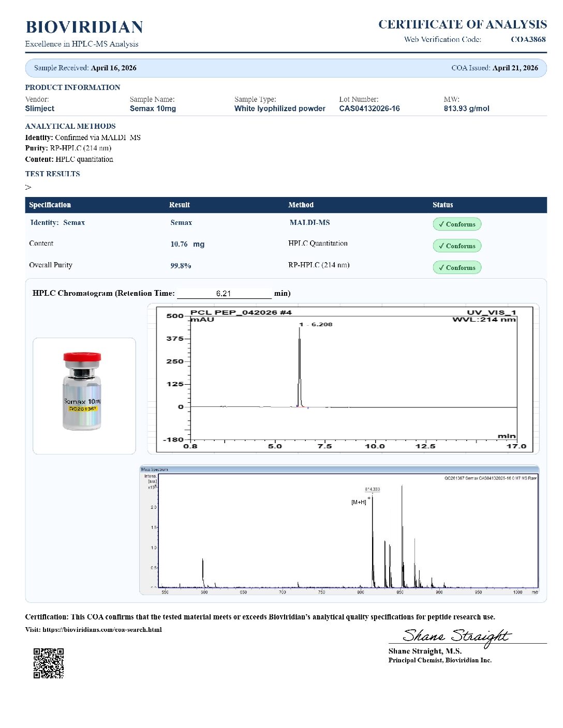Screen dimensions: 563x728
Task: Click the Conforms badge in Content row
Action: pyautogui.click(x=457, y=246)
